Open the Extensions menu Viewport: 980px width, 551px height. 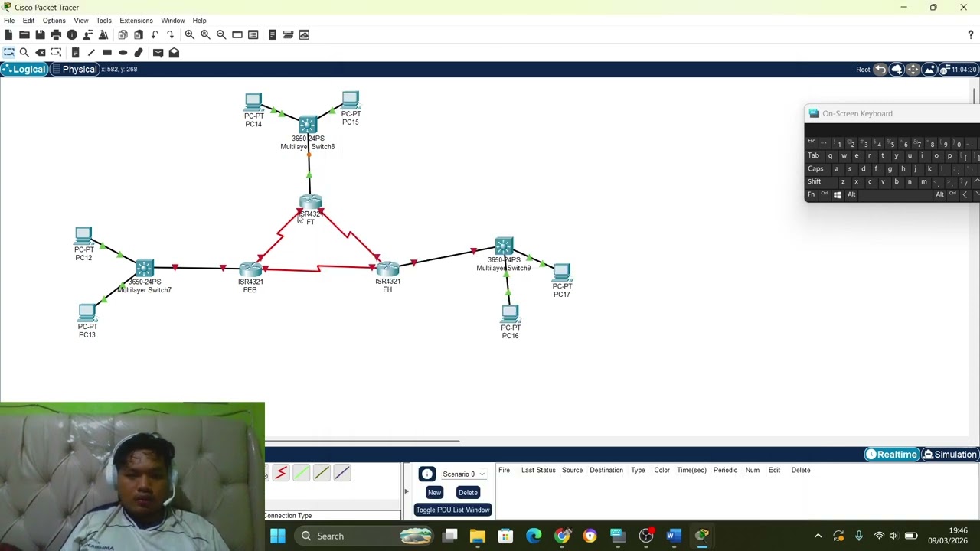click(136, 21)
